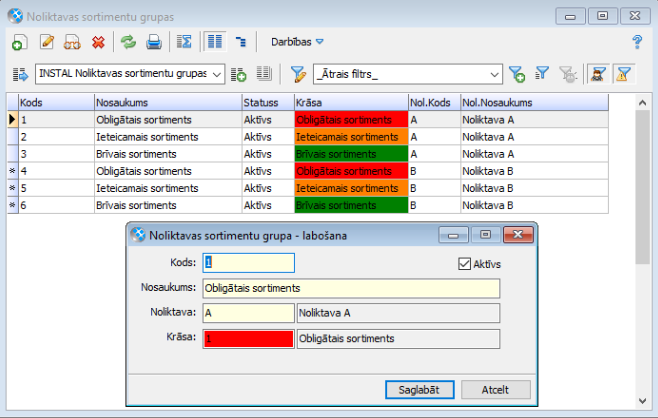The height and width of the screenshot is (418, 658).
Task: Select the orange colour cell in row 5
Action: tap(351, 188)
